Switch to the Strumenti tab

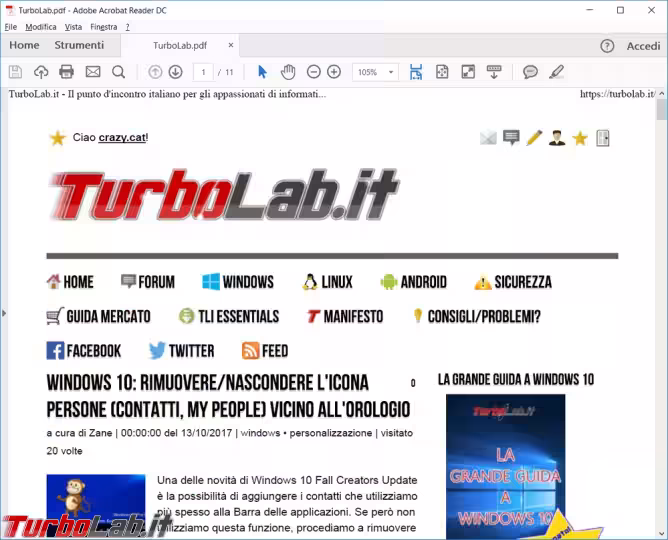pyautogui.click(x=79, y=45)
